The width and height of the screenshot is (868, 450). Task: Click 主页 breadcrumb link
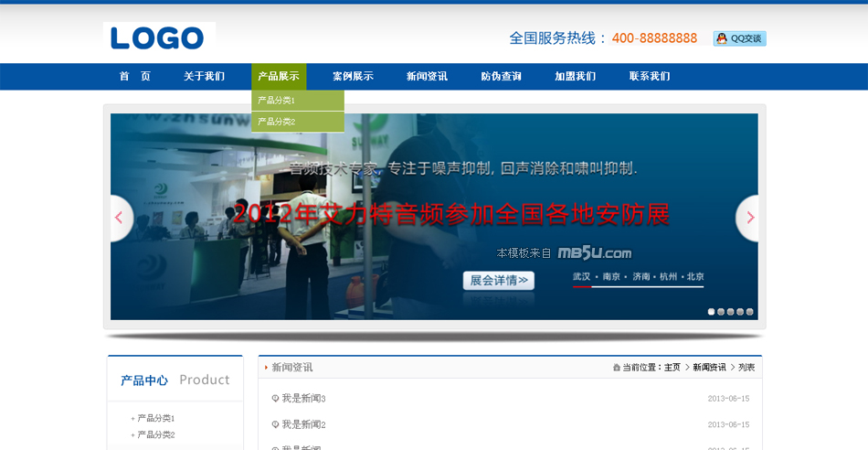tap(672, 368)
